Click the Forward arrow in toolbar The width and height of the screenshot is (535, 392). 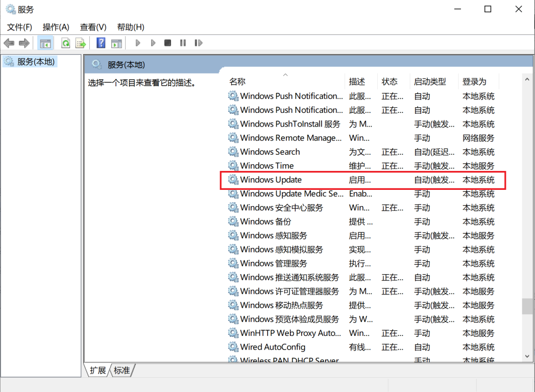pyautogui.click(x=24, y=43)
